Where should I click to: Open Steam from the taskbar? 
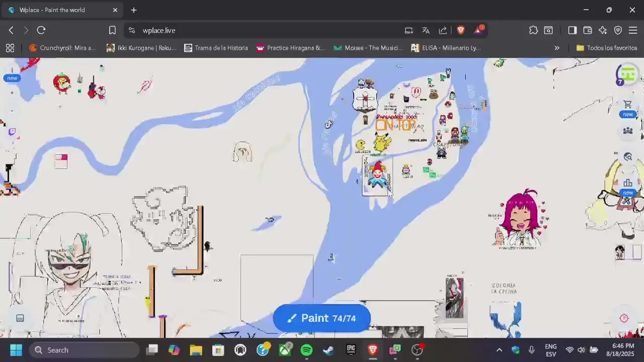point(329,350)
